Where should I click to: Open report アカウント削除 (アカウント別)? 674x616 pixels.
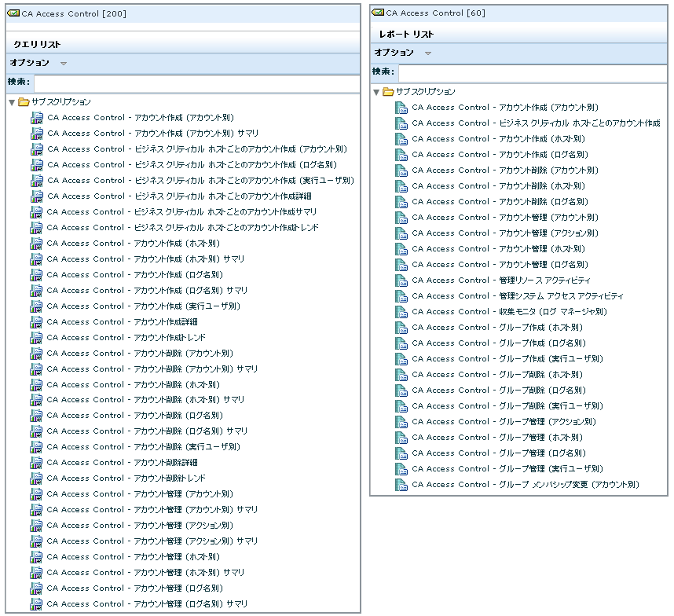pos(506,170)
